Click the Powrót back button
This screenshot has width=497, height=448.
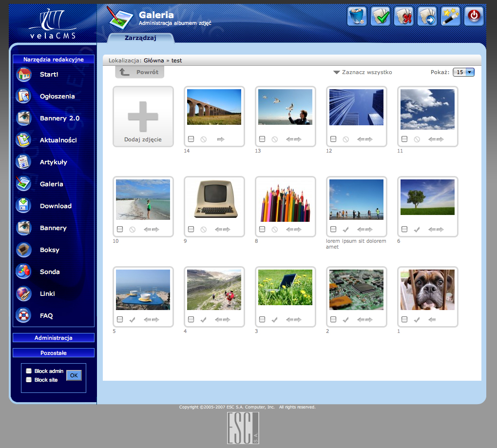(140, 72)
